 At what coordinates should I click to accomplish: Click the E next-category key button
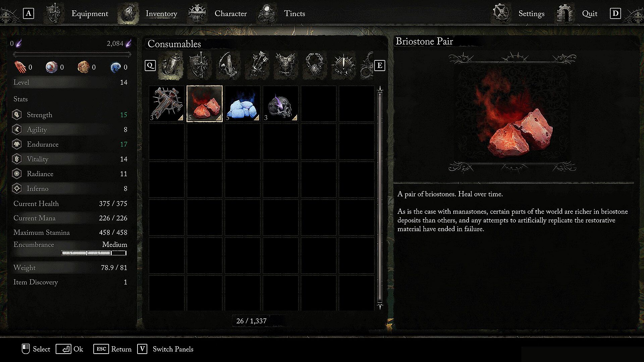[380, 65]
